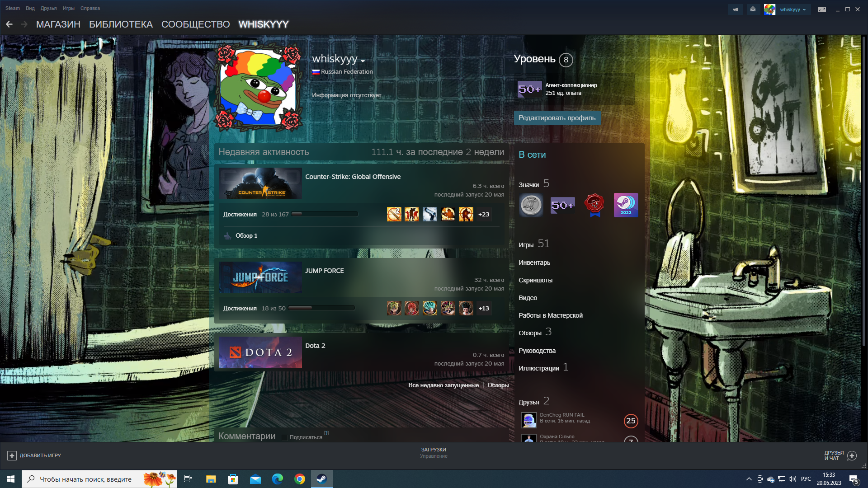Open the second JUMP FORCE achievement icon
This screenshot has width=868, height=488.
click(412, 308)
